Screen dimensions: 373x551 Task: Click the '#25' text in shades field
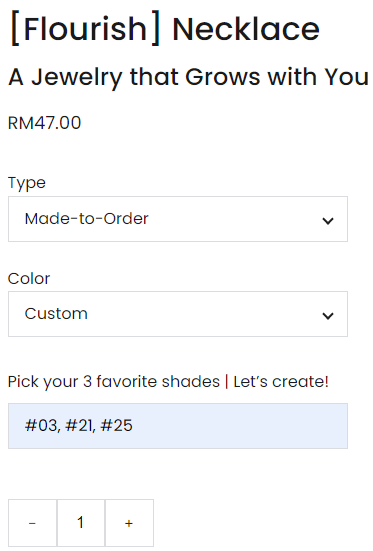coord(116,426)
